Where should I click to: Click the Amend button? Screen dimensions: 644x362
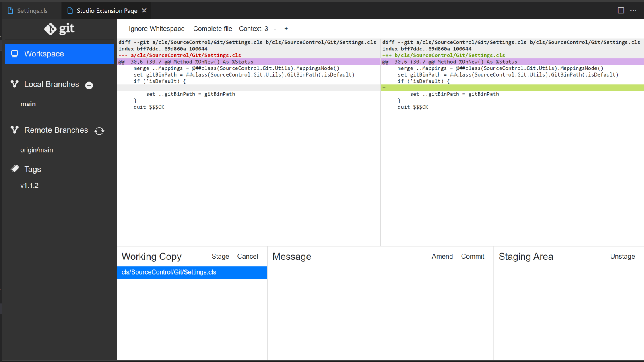[x=442, y=257]
